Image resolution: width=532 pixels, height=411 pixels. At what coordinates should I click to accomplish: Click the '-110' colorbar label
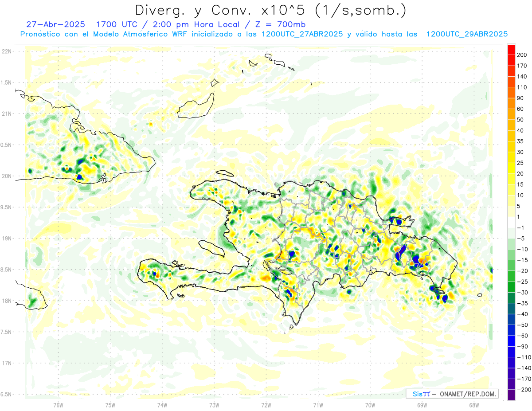(525, 357)
